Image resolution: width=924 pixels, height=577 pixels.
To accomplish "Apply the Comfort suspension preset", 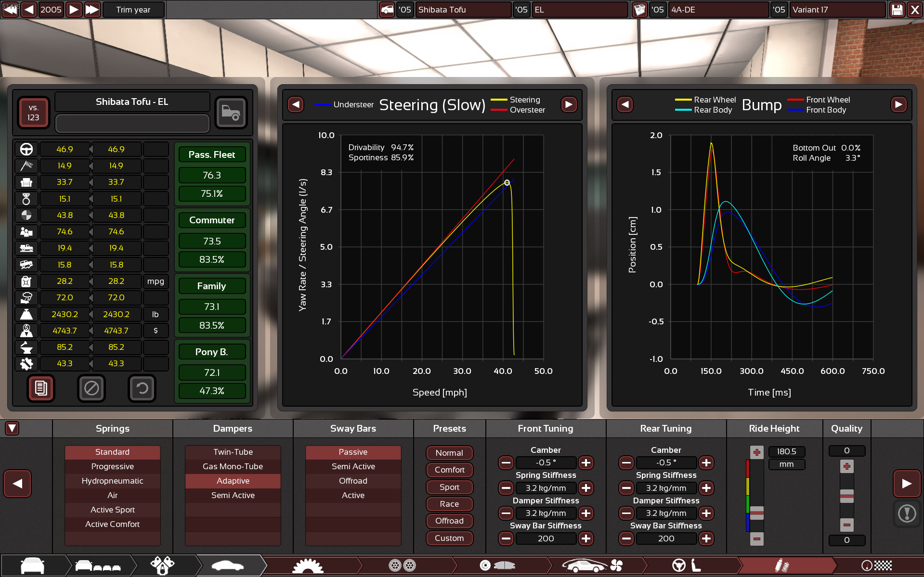I will (449, 470).
